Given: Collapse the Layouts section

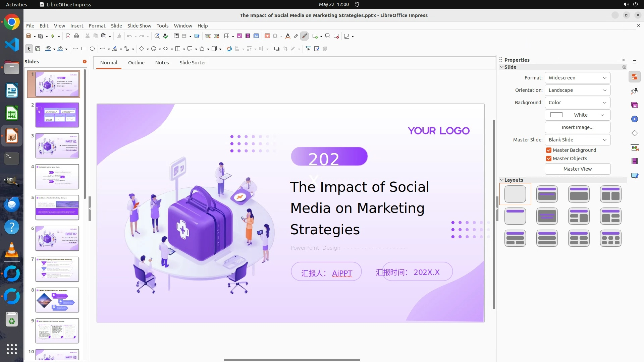Looking at the screenshot, I should click(502, 180).
